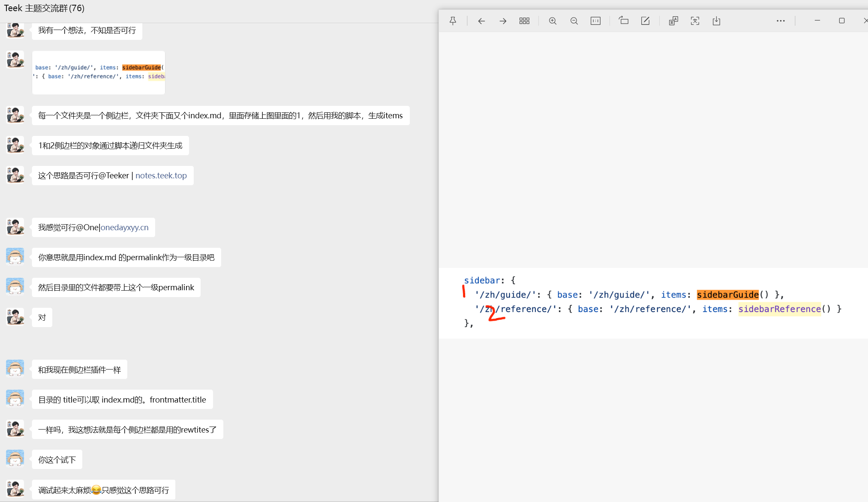Zoom in on the image

pyautogui.click(x=553, y=21)
